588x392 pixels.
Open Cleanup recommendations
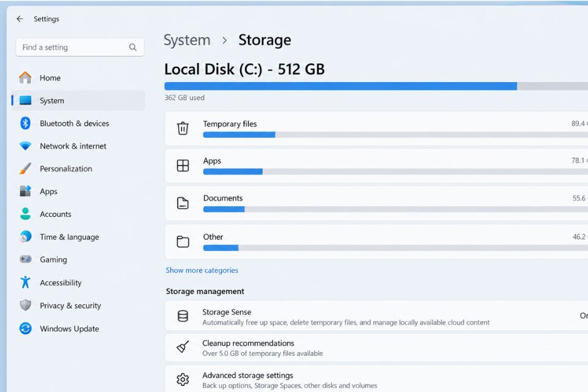[x=376, y=348]
